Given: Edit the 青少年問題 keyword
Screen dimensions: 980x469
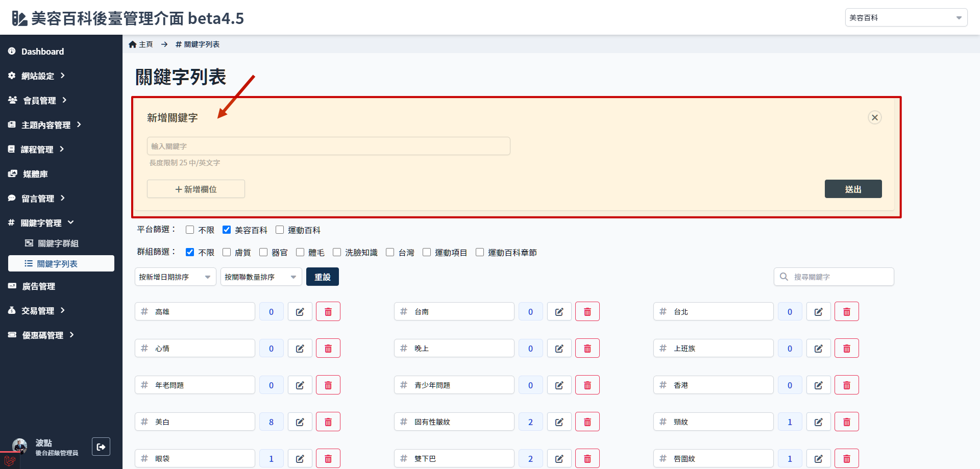Looking at the screenshot, I should [559, 385].
